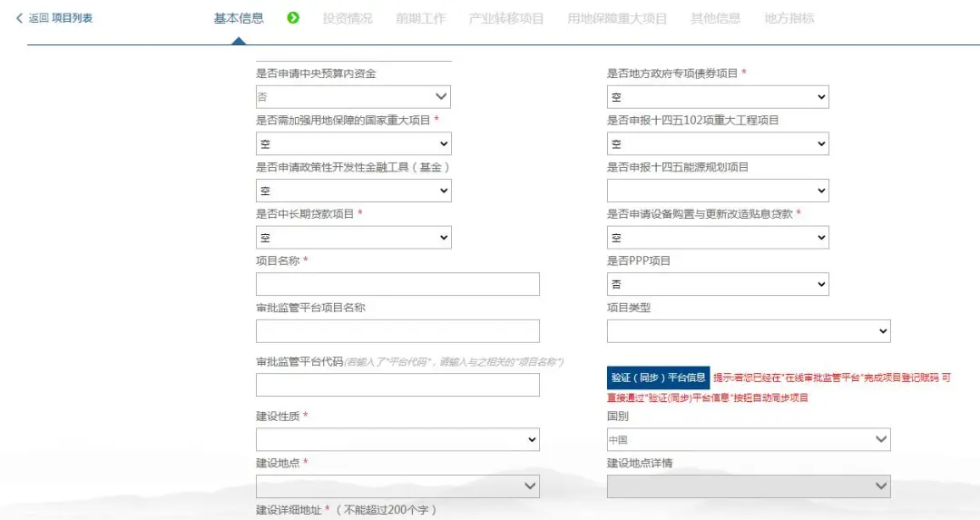980x520 pixels.
Task: Open the 是否地方政府专项债券项目 dropdown
Action: 717,97
